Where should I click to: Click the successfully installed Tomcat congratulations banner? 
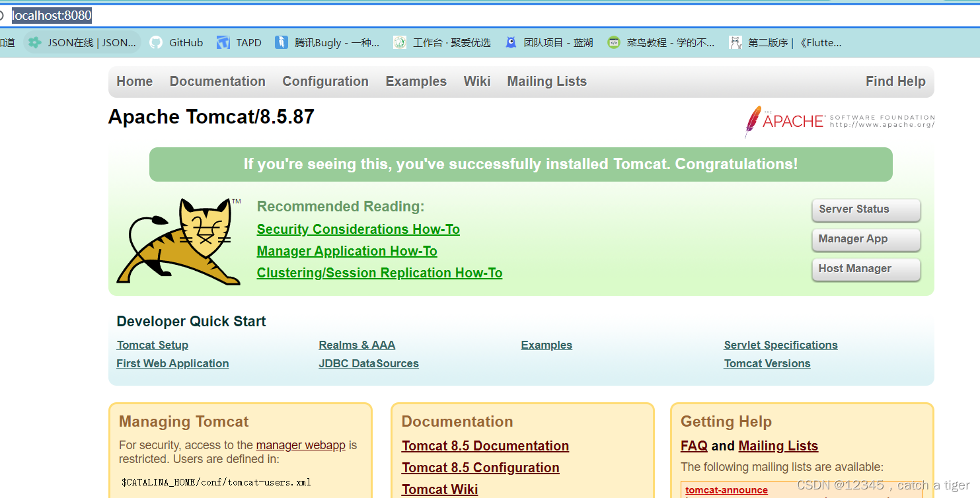coord(521,164)
